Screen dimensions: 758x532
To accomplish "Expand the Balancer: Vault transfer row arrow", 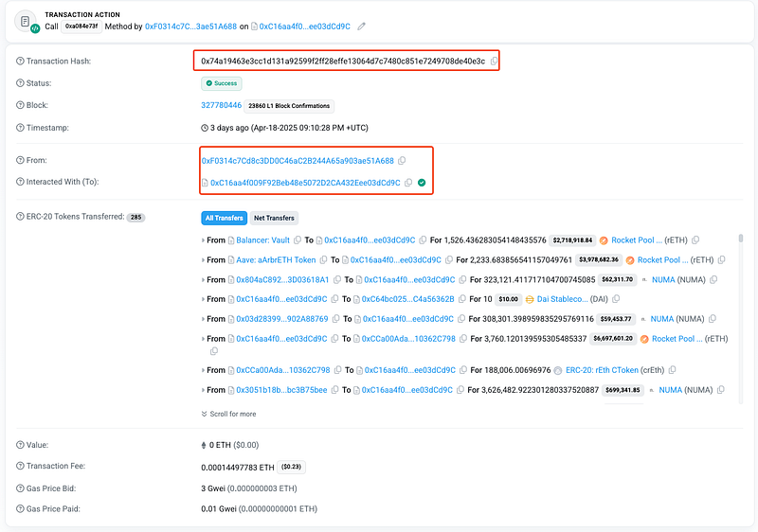I will [x=203, y=240].
